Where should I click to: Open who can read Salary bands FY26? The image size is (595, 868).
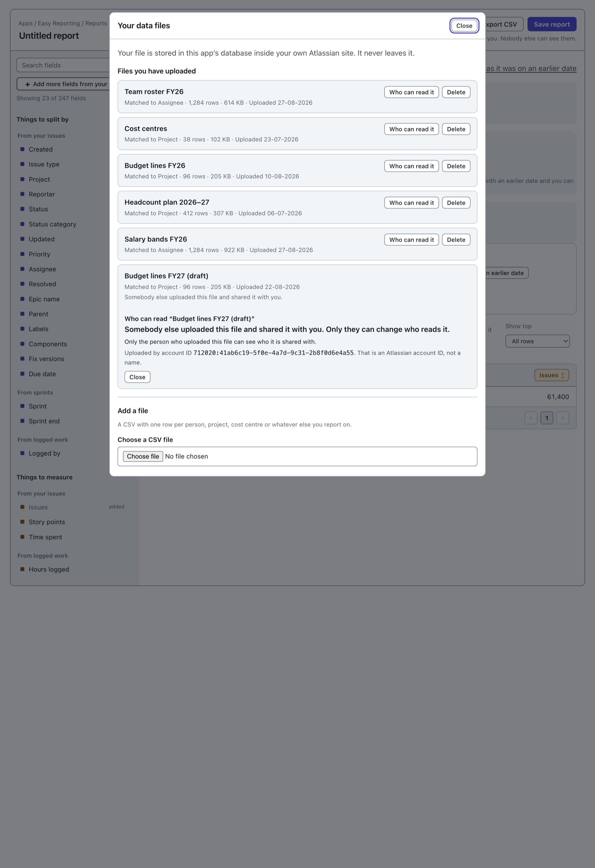411,240
